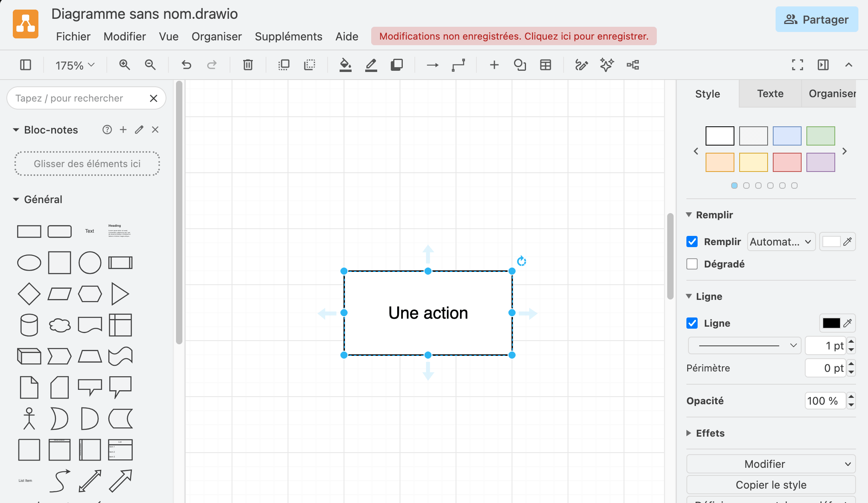Open the Automatique fill style dropdown
Screen dimensions: 868x503
pyautogui.click(x=781, y=242)
